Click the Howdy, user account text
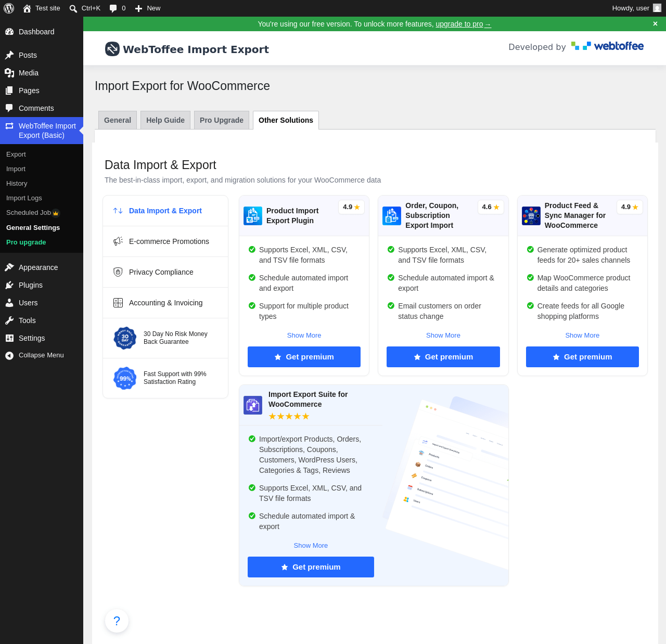The height and width of the screenshot is (644, 666). point(631,8)
